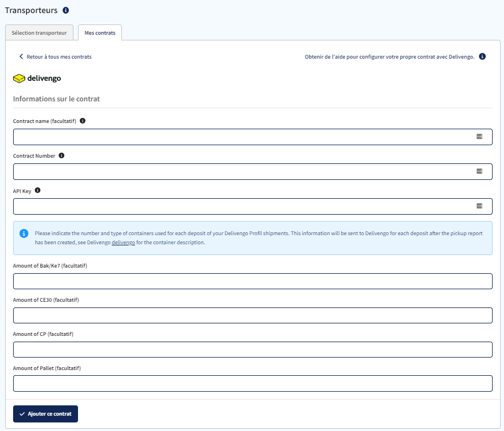Open the Contract name tooltip info icon
504x431 pixels.
(83, 121)
